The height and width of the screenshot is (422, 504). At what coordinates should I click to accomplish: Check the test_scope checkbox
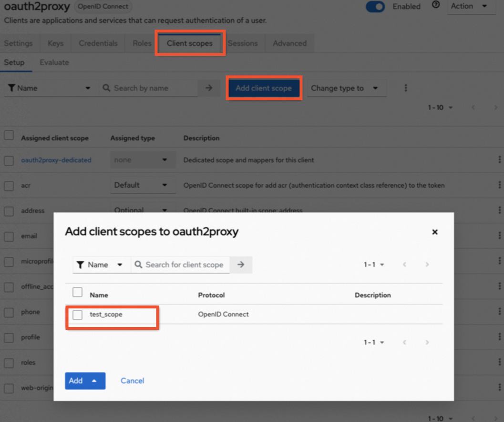pos(77,315)
